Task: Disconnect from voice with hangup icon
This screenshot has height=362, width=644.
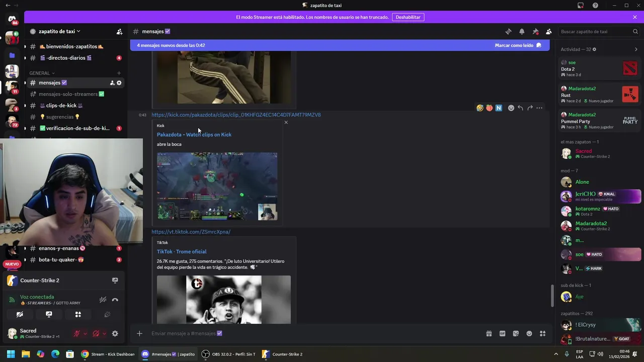Action: 115,300
